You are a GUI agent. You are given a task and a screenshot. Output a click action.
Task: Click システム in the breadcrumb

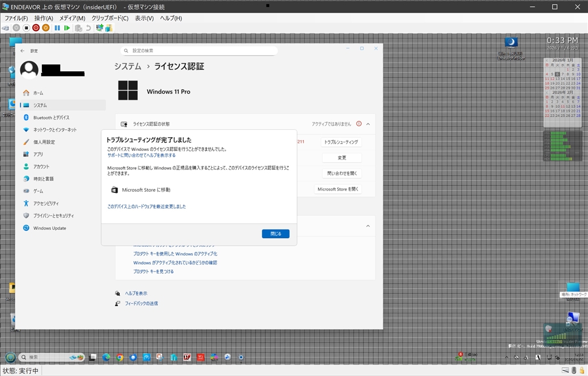click(127, 67)
